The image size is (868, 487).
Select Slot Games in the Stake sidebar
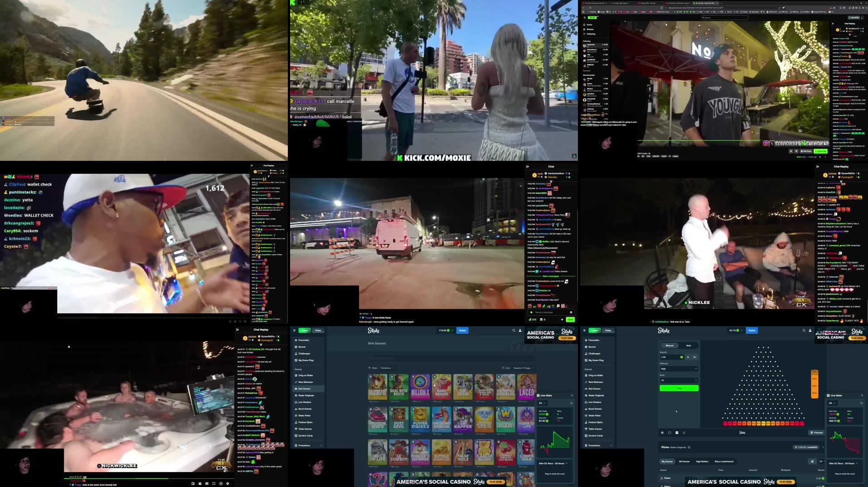pos(594,389)
